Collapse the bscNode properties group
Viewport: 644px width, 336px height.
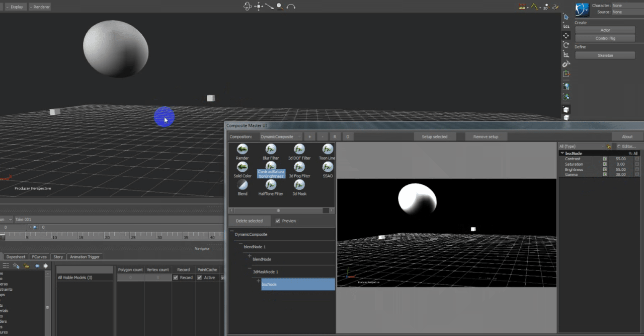pos(562,153)
